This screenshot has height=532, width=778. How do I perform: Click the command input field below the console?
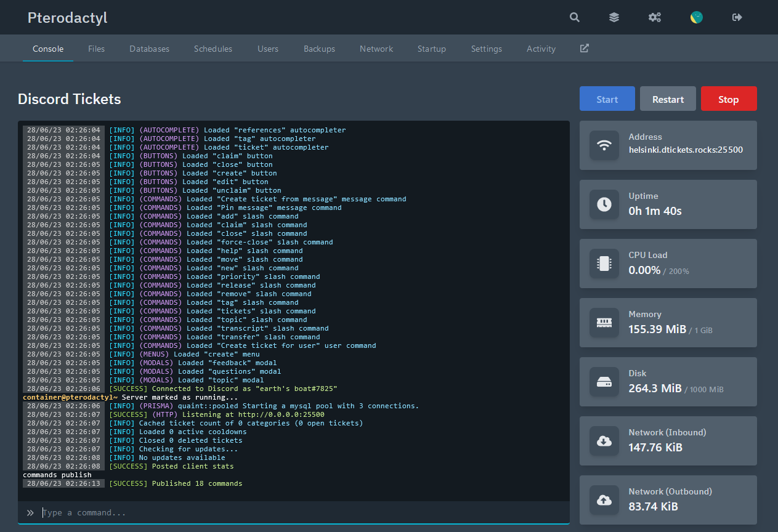(185, 512)
